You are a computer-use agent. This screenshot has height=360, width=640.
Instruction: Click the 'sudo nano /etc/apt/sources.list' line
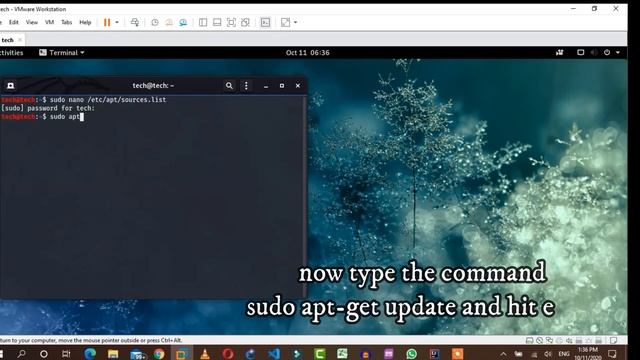pyautogui.click(x=83, y=100)
